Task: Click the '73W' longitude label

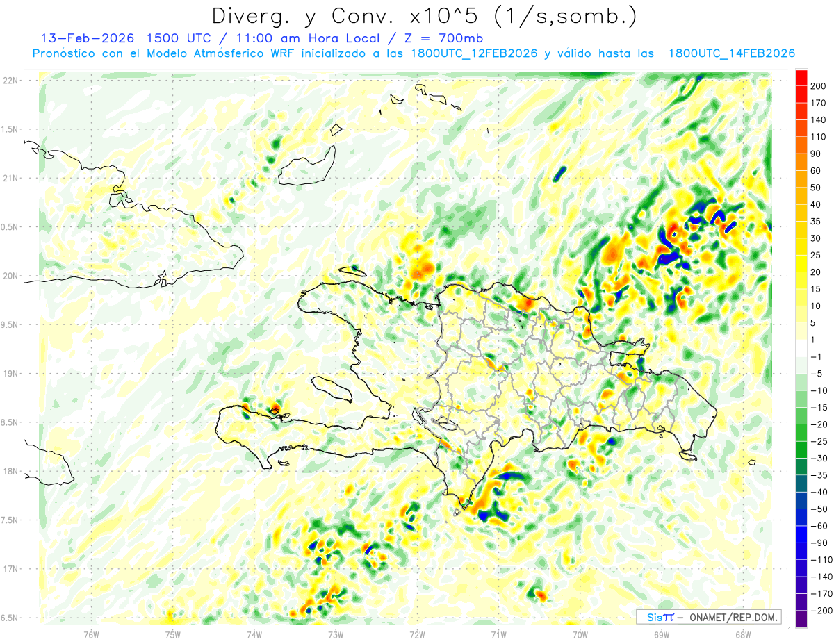Action: 336,634
